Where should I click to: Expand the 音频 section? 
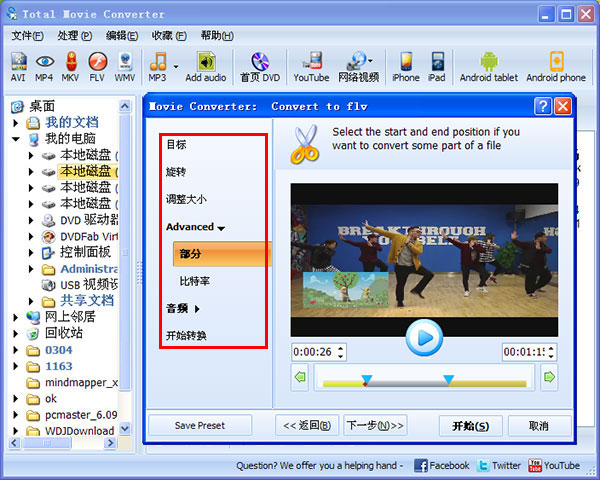point(183,309)
